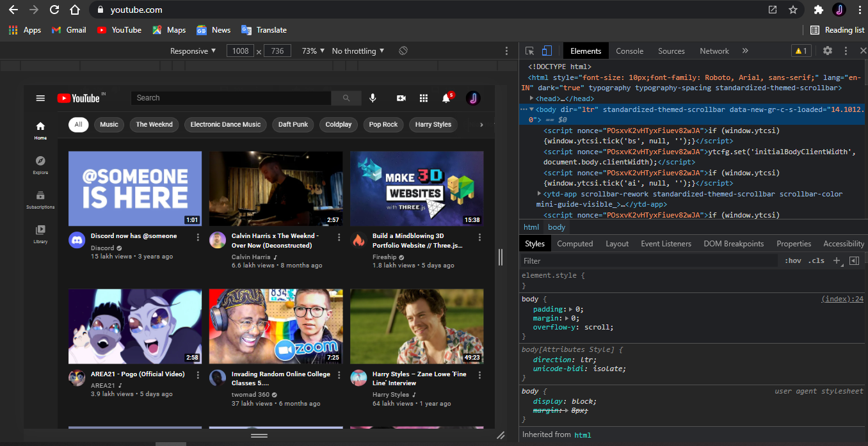Open Explore in YouTube sidebar
The image size is (868, 446).
click(x=40, y=164)
